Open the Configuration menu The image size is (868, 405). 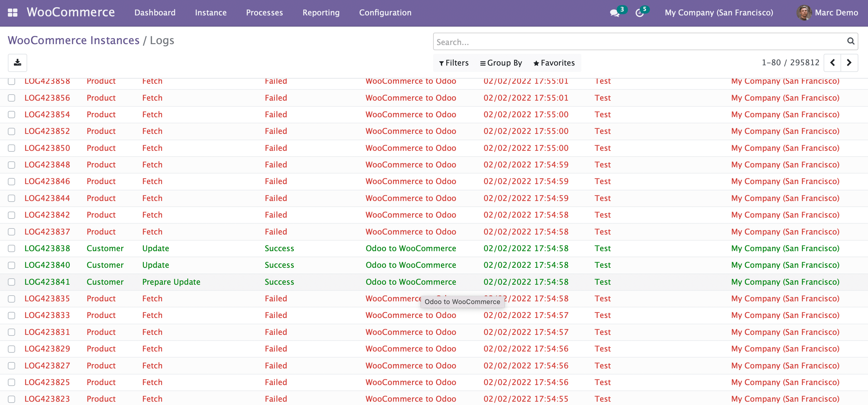click(x=385, y=12)
